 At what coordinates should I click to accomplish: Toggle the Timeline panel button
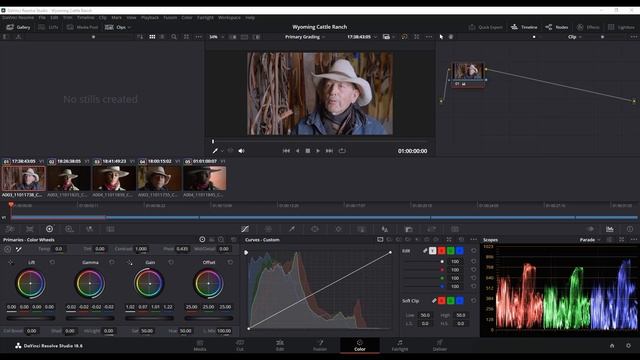click(524, 27)
